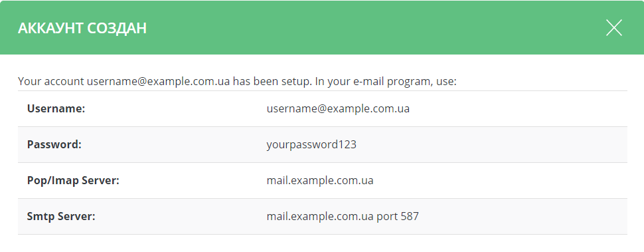This screenshot has height=252, width=644.
Task: Click the yourpassword123 password value
Action: tap(311, 145)
